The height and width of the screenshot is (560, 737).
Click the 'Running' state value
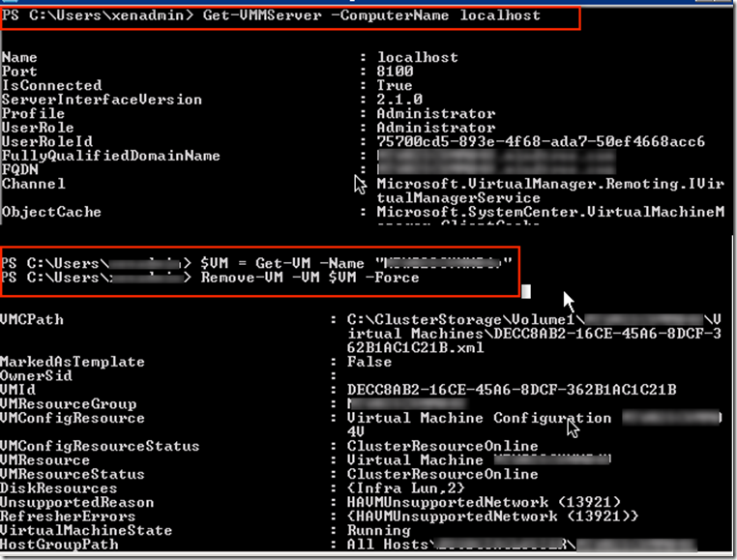(x=379, y=531)
